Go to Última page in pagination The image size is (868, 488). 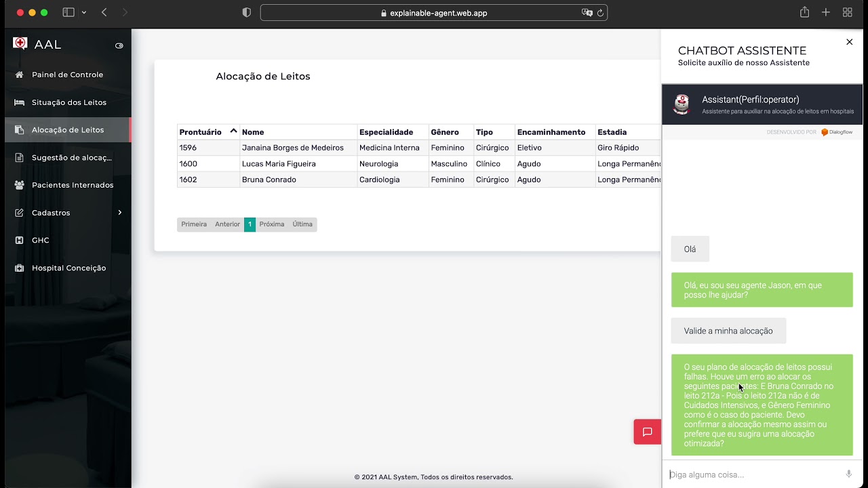[302, 224]
